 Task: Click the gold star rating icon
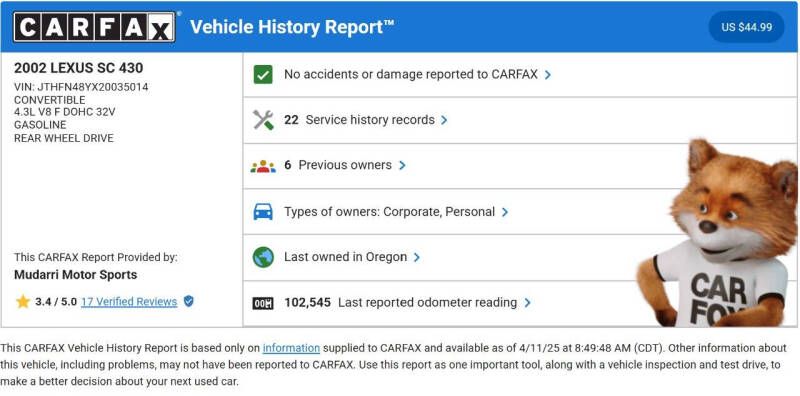[x=23, y=302]
